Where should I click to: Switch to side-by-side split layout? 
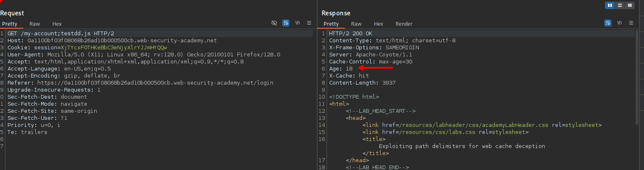pyautogui.click(x=610, y=5)
